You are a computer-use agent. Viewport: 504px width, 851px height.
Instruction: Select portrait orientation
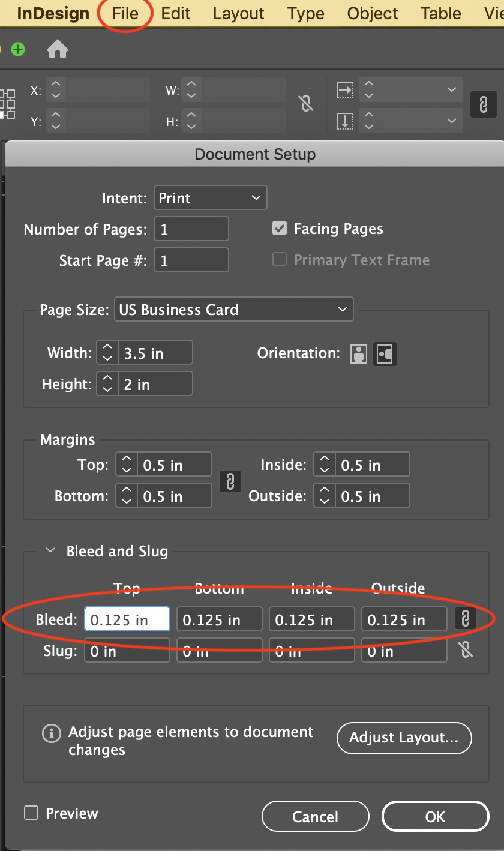click(359, 354)
